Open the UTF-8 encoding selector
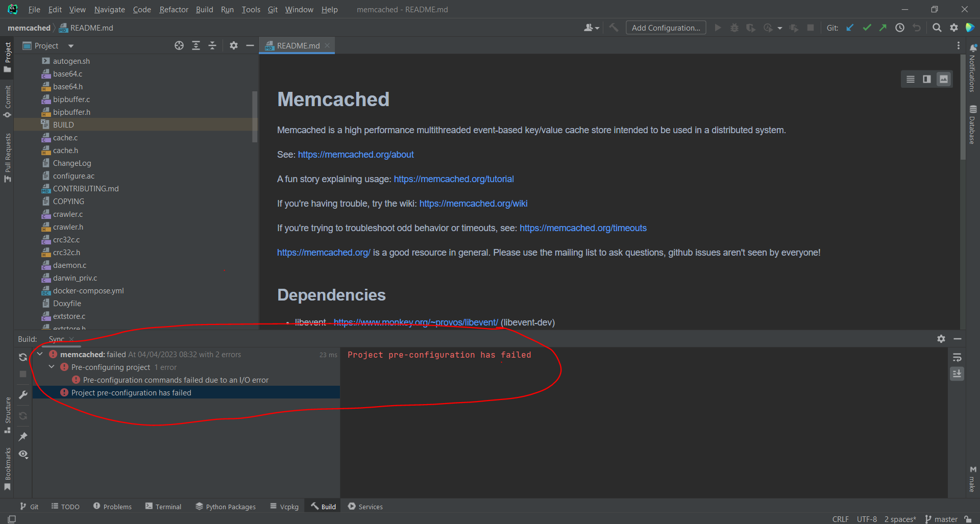Viewport: 980px width, 524px height. 867,519
